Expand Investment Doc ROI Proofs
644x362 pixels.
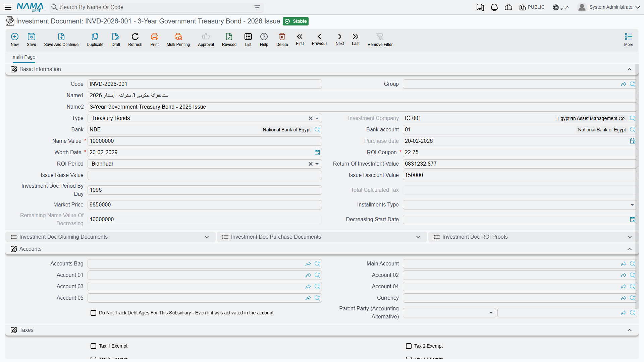point(630,237)
